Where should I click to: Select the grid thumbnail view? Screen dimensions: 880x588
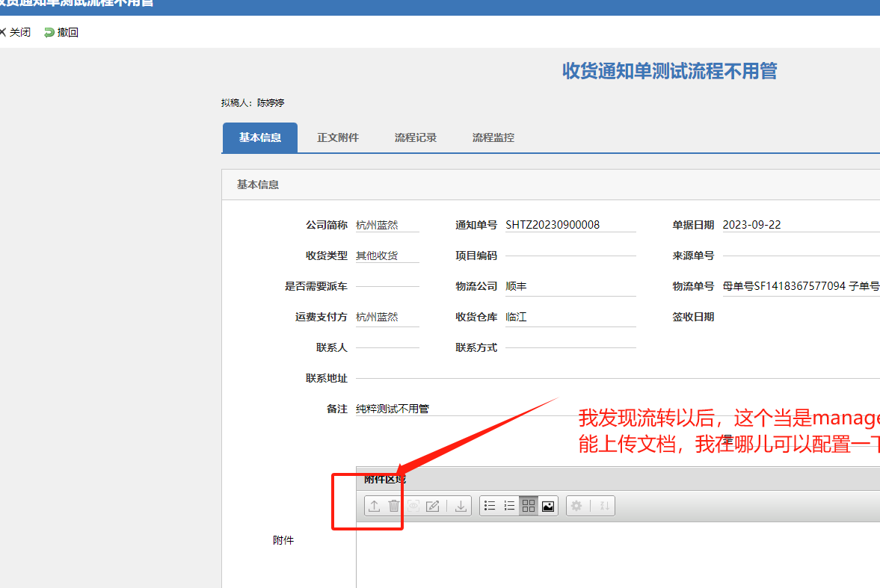pyautogui.click(x=529, y=506)
